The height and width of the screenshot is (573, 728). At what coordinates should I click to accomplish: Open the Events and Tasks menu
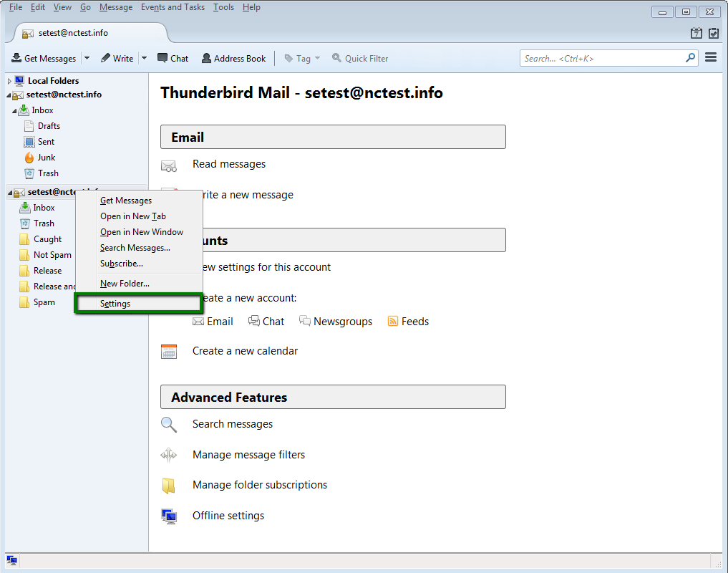click(x=173, y=7)
